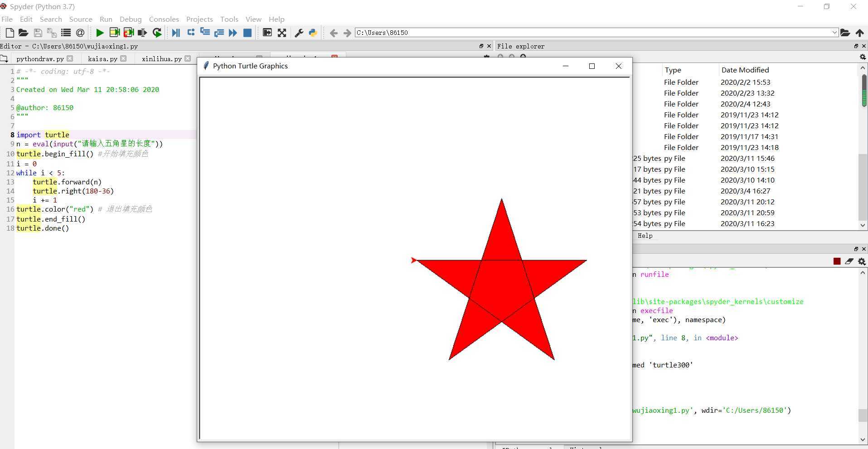
Task: Open the Projects menu
Action: 199,19
